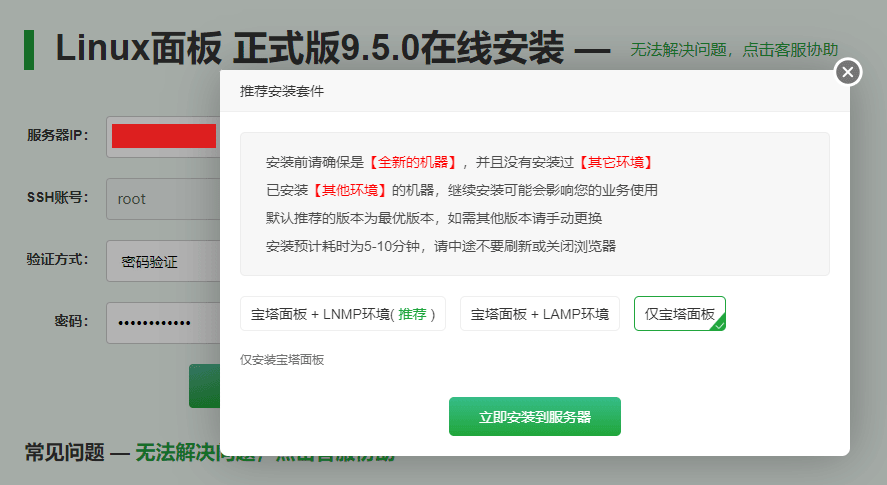The width and height of the screenshot is (887, 485).
Task: Click the Linux面板 正式版9.5.0在线安装 heading
Action: click(309, 48)
